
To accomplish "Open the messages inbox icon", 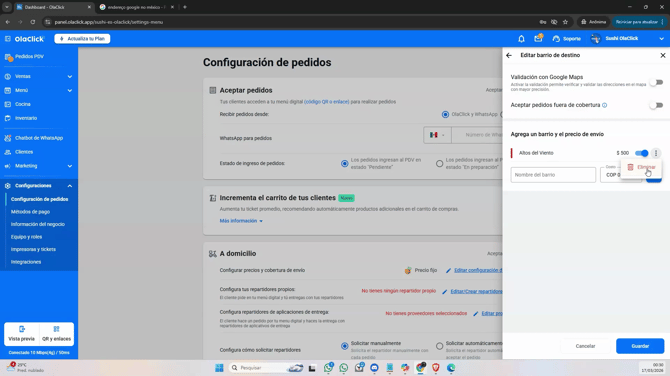I will [538, 38].
